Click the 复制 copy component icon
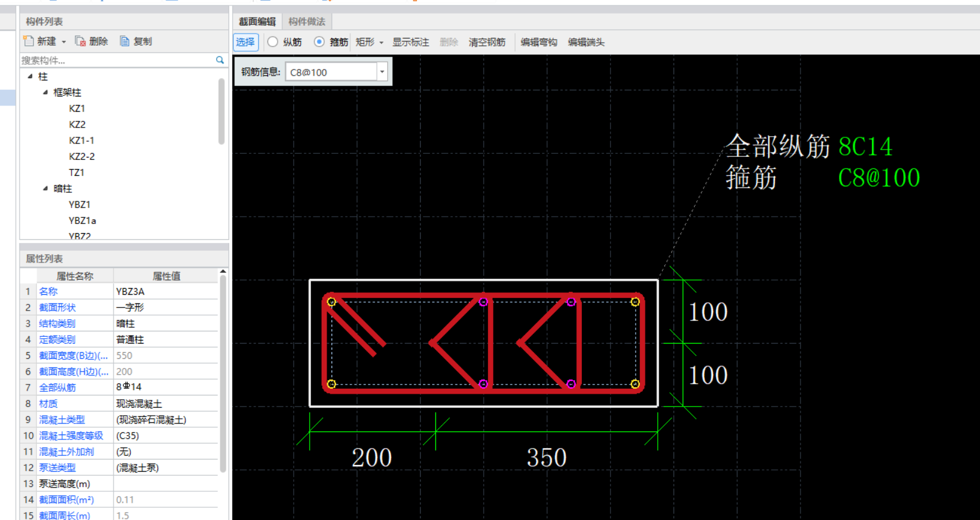This screenshot has height=520, width=980. tap(125, 41)
